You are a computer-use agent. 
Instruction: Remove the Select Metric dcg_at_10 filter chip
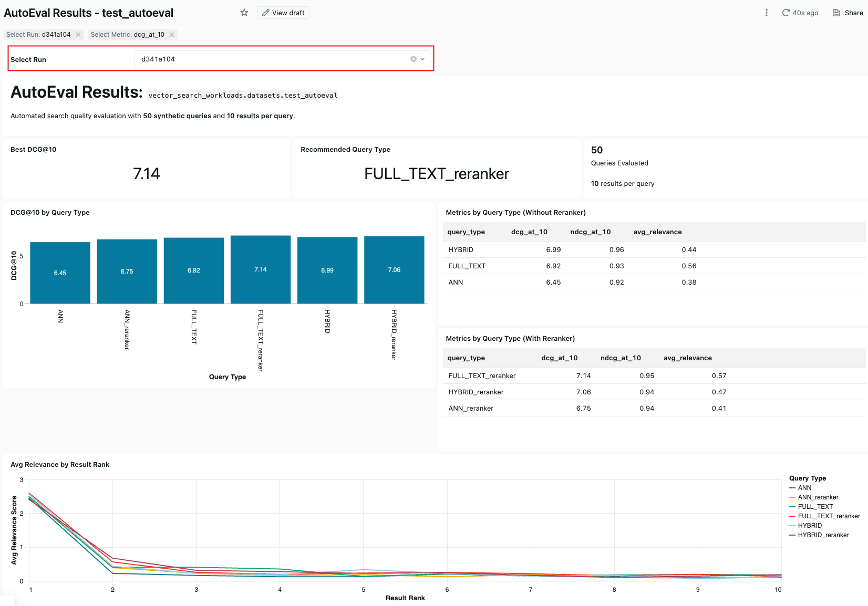click(172, 35)
